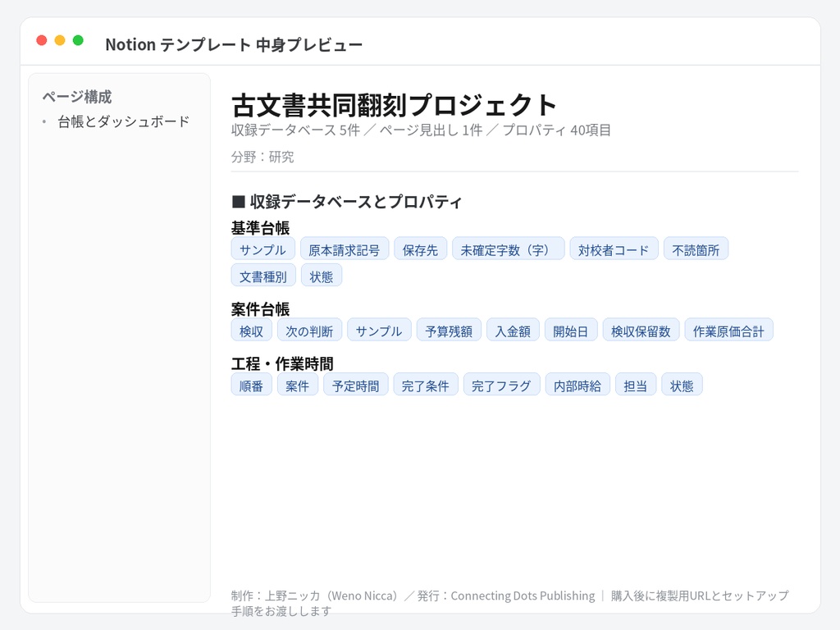Select the 順番 property tag

(252, 385)
